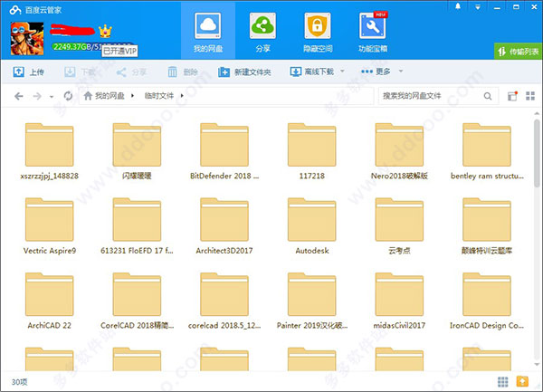
Task: Open folder xszrzzjpj_148828
Action: [49, 151]
